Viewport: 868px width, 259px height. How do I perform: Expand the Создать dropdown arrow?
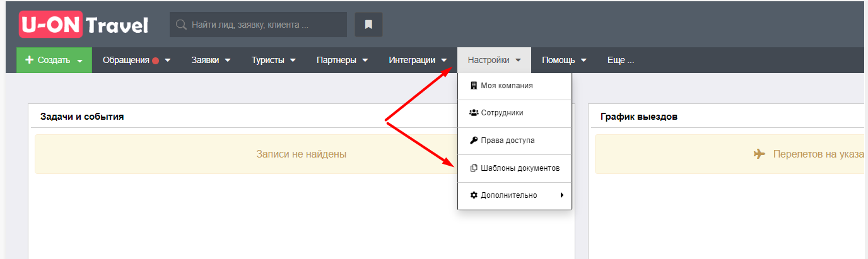pos(79,61)
